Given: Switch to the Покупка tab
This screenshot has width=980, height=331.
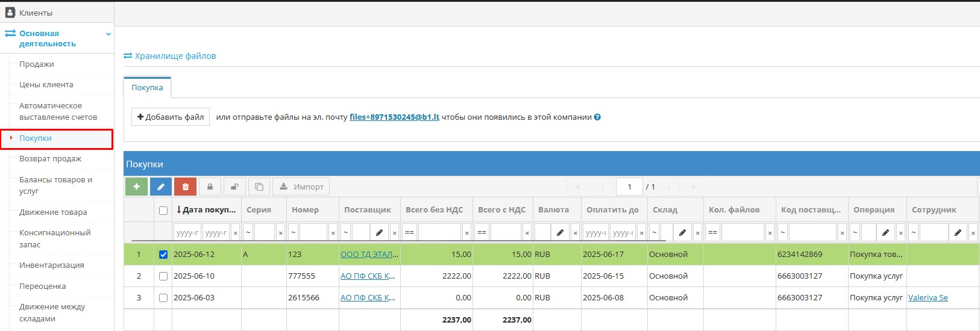Looking at the screenshot, I should tap(147, 87).
